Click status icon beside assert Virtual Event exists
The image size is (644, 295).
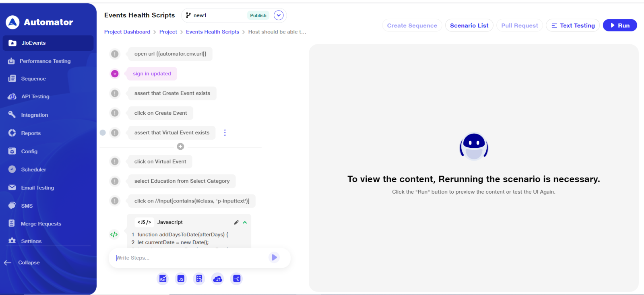tap(115, 133)
